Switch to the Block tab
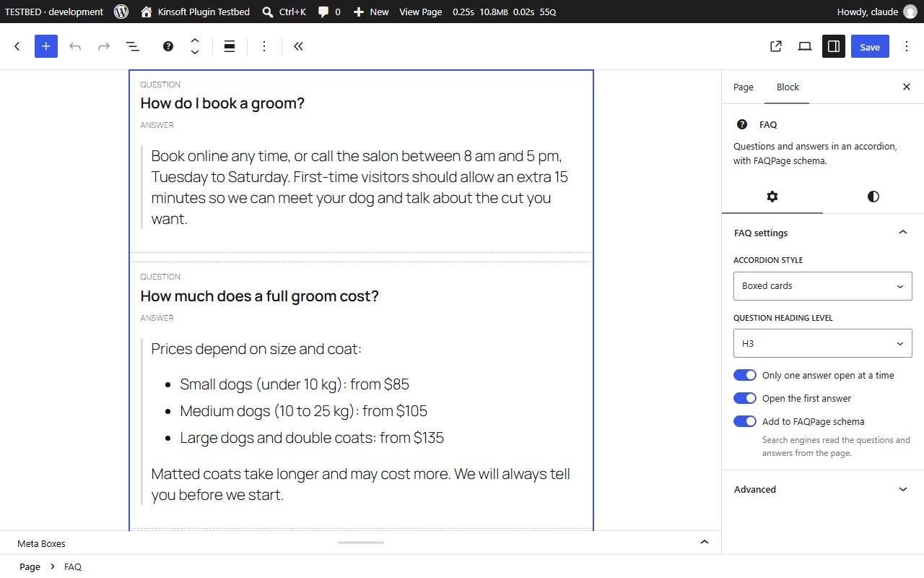The height and width of the screenshot is (578, 924). [788, 87]
